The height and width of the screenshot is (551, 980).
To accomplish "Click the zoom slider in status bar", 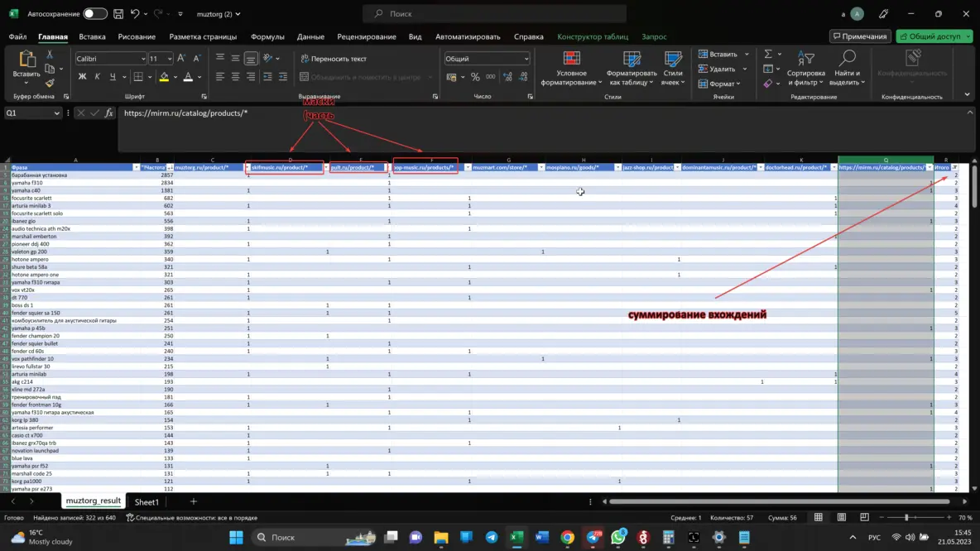I will pos(906,518).
